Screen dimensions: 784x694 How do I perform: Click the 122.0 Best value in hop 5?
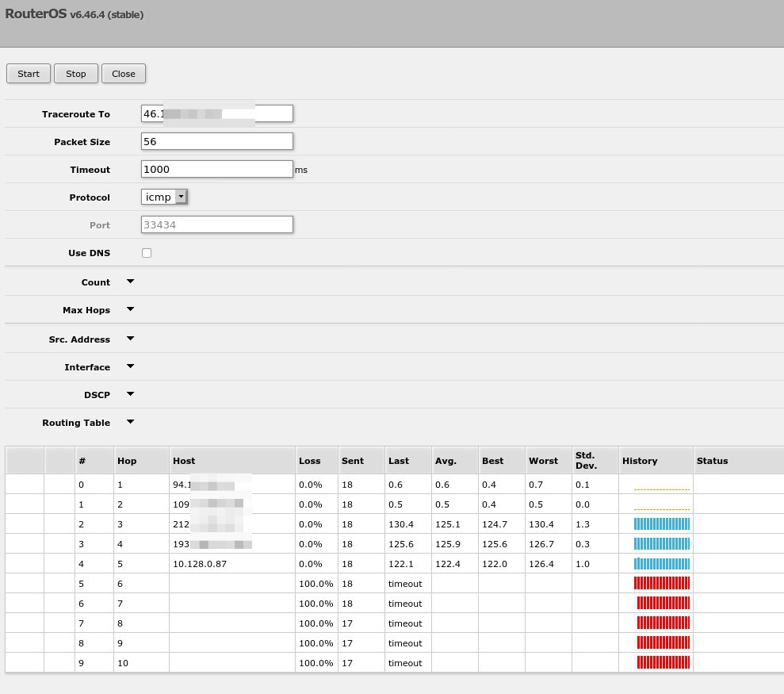click(495, 564)
